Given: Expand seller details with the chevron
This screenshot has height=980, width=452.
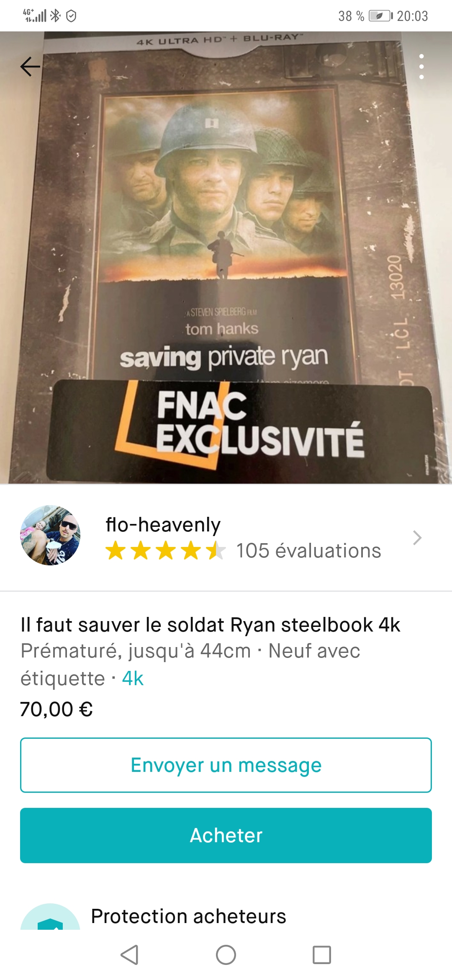Looking at the screenshot, I should click(417, 538).
